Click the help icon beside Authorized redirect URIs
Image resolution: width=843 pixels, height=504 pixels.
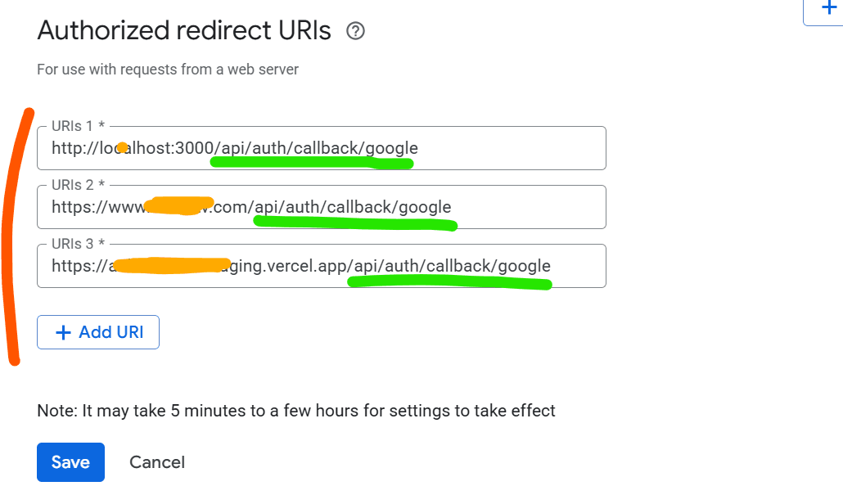[355, 31]
